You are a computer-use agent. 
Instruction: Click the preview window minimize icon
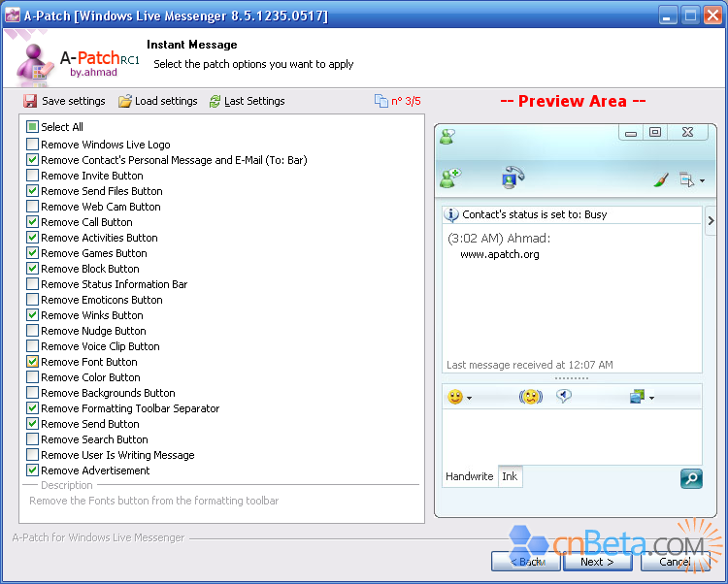(x=631, y=133)
